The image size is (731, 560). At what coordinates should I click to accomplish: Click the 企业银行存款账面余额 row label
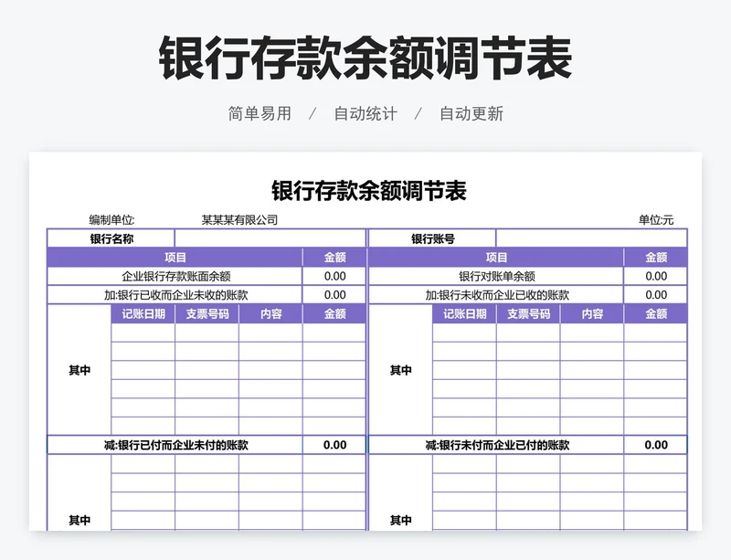[175, 276]
